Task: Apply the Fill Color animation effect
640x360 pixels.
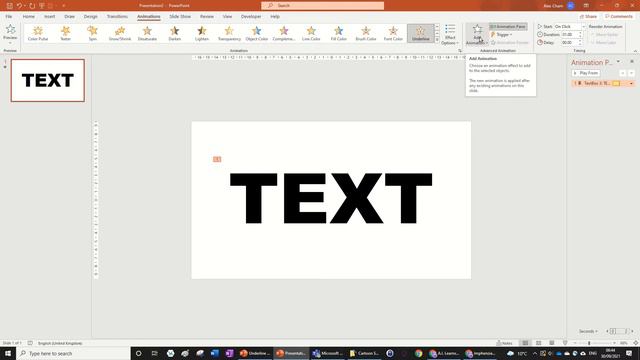Action: click(x=339, y=33)
